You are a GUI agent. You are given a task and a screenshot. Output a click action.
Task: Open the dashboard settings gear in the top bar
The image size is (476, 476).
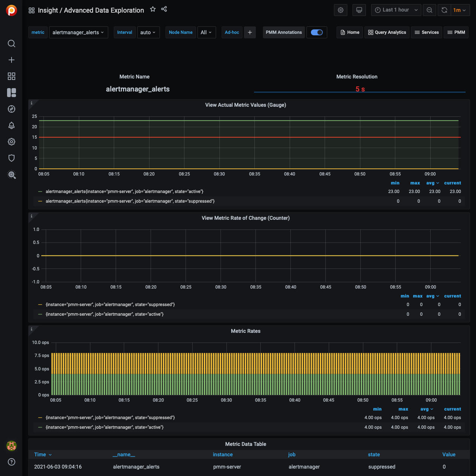point(341,10)
